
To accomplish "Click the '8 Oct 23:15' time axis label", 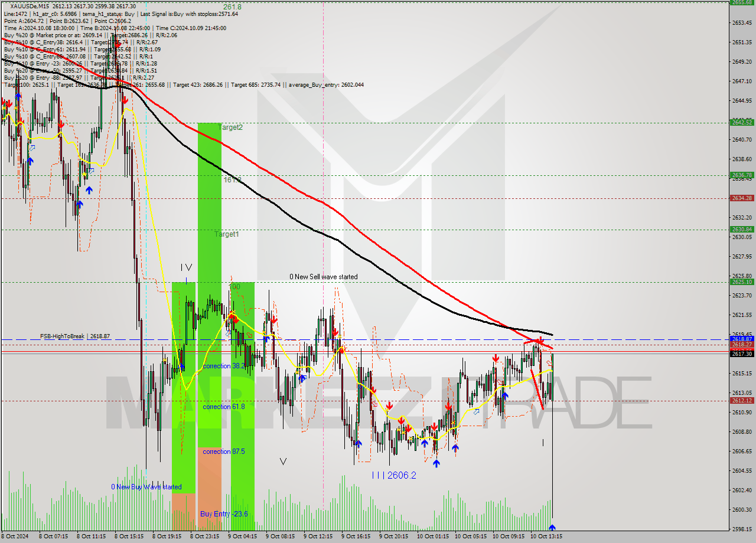I will tap(204, 537).
